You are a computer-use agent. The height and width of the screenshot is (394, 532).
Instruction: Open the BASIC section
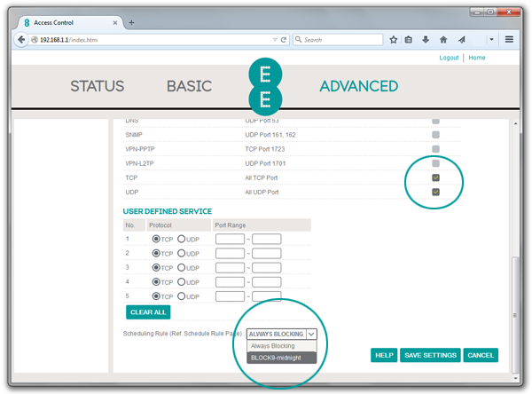pos(189,86)
